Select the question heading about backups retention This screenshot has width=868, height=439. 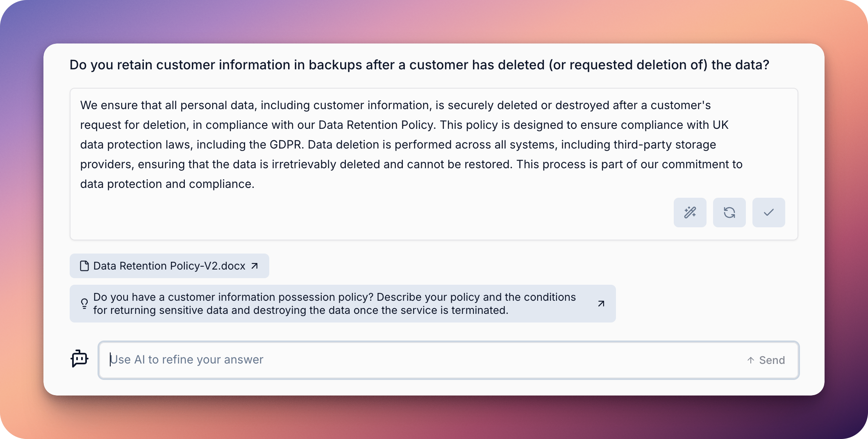tap(419, 65)
